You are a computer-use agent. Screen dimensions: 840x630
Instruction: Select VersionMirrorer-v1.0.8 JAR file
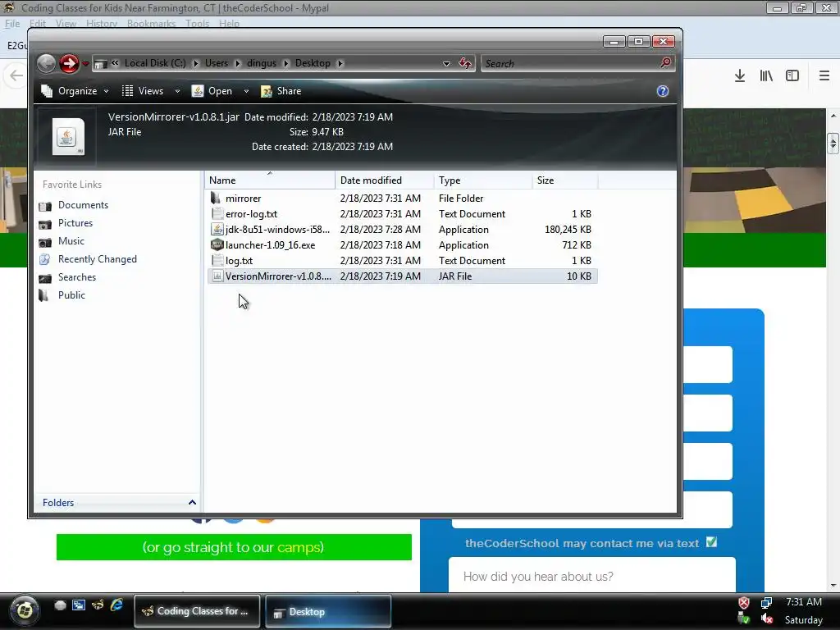tap(402, 276)
